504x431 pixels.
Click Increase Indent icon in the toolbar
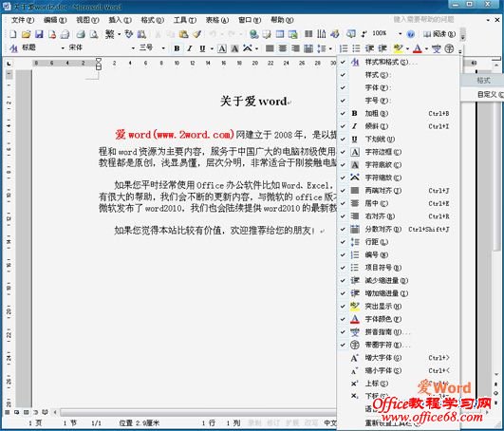pyautogui.click(x=383, y=48)
